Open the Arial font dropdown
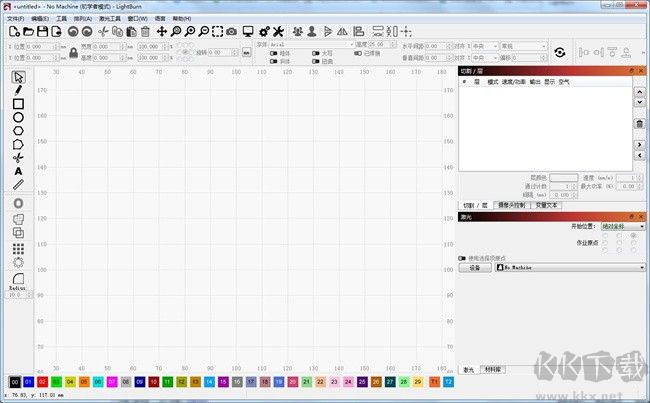Screen dimensions: 650x403 (x=311, y=44)
